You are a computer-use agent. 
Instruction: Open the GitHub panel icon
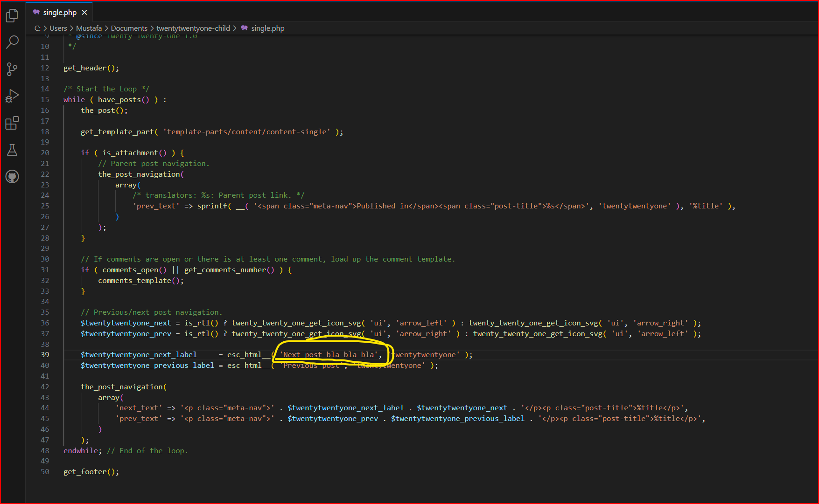coord(12,177)
